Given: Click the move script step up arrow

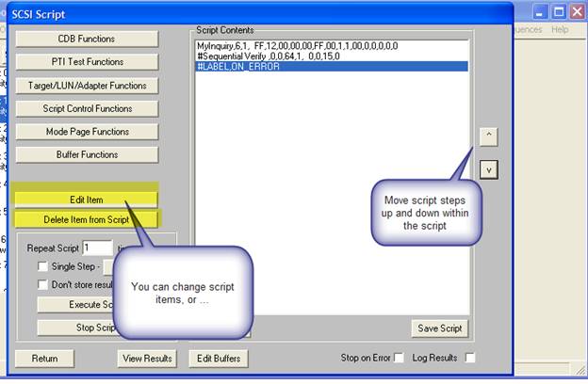Looking at the screenshot, I should coord(488,136).
